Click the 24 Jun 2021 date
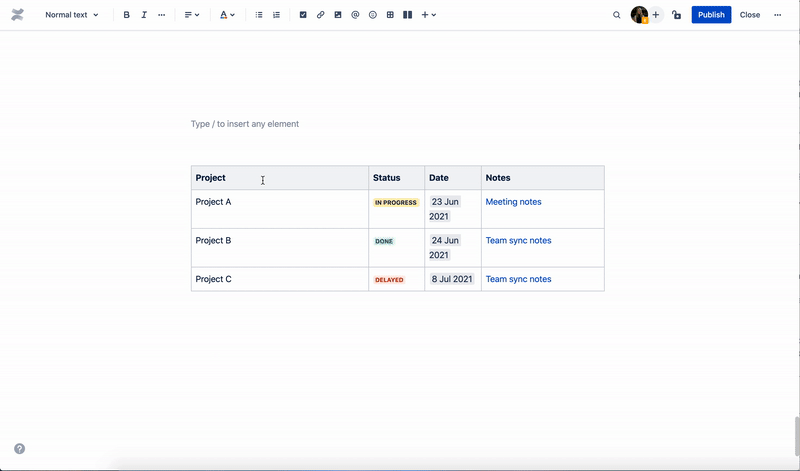 click(x=445, y=247)
